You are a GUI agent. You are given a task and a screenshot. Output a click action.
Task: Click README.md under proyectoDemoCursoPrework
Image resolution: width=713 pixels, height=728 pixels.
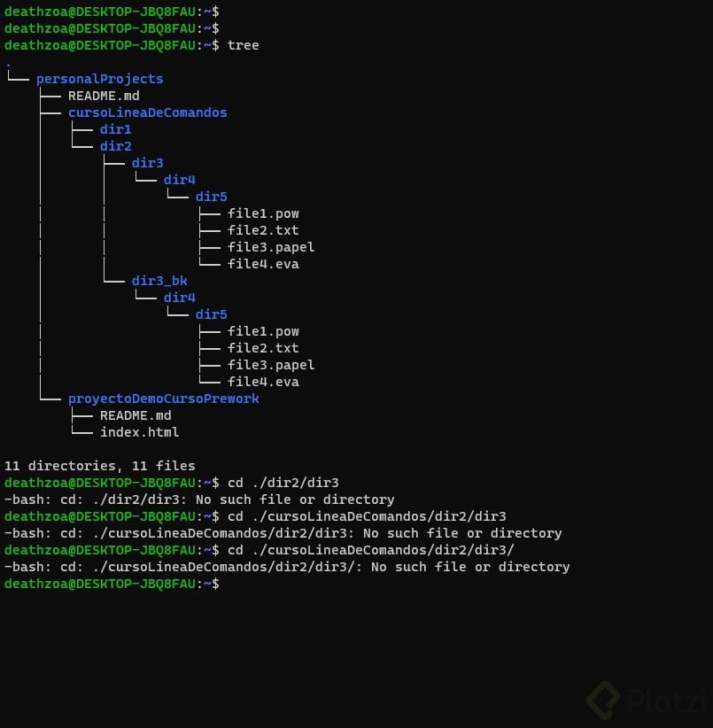click(136, 415)
